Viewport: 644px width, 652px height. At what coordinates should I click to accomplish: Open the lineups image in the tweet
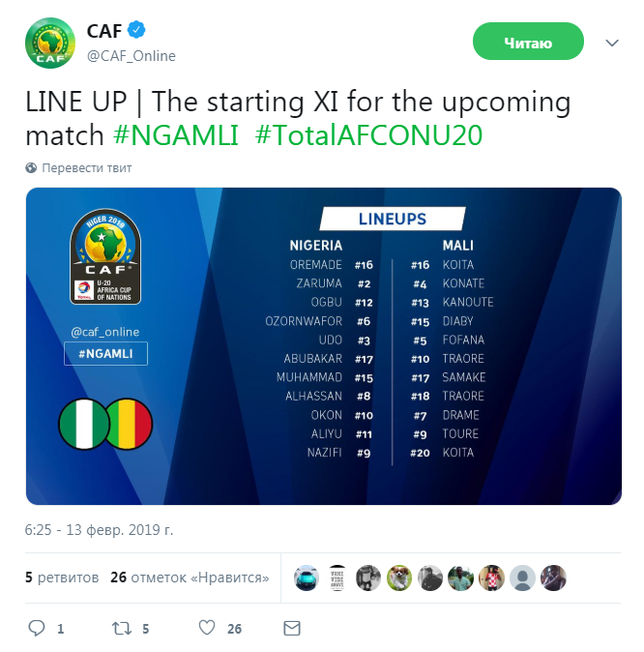[x=324, y=346]
